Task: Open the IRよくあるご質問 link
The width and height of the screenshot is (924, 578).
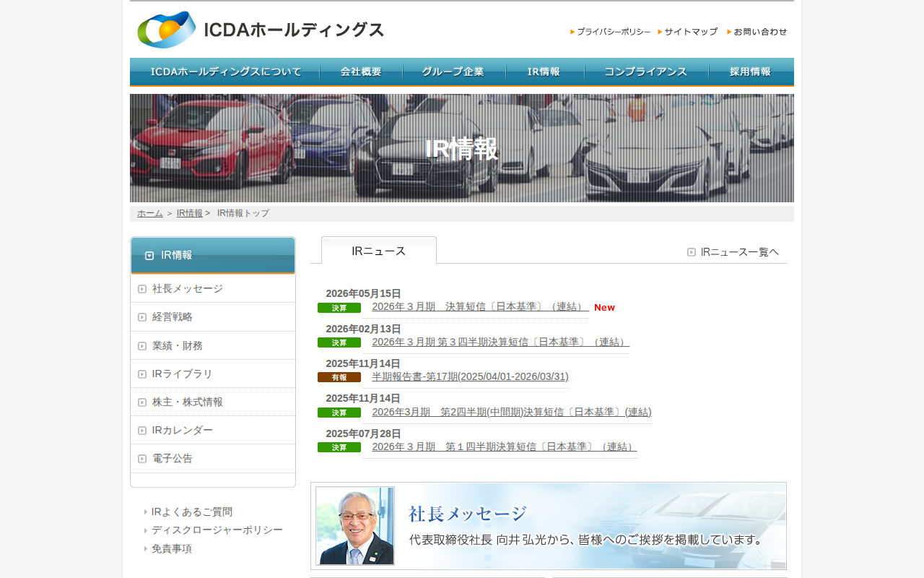Action: (x=192, y=512)
